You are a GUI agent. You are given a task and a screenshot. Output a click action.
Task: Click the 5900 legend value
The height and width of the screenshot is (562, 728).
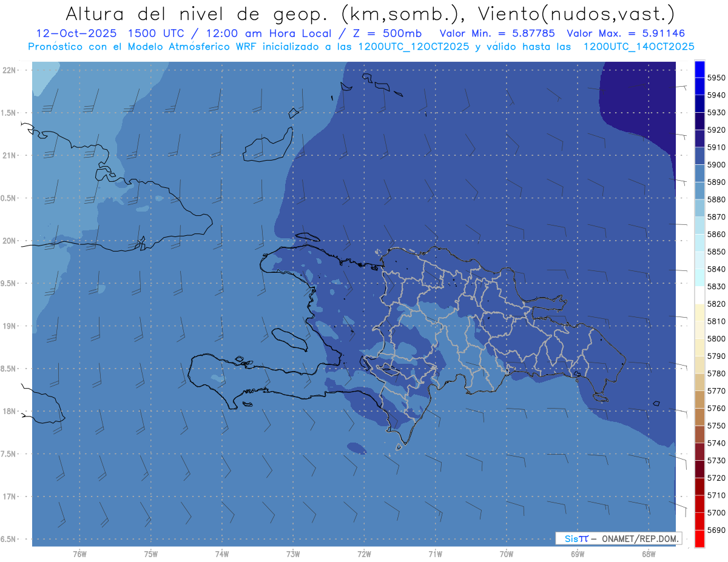point(716,165)
